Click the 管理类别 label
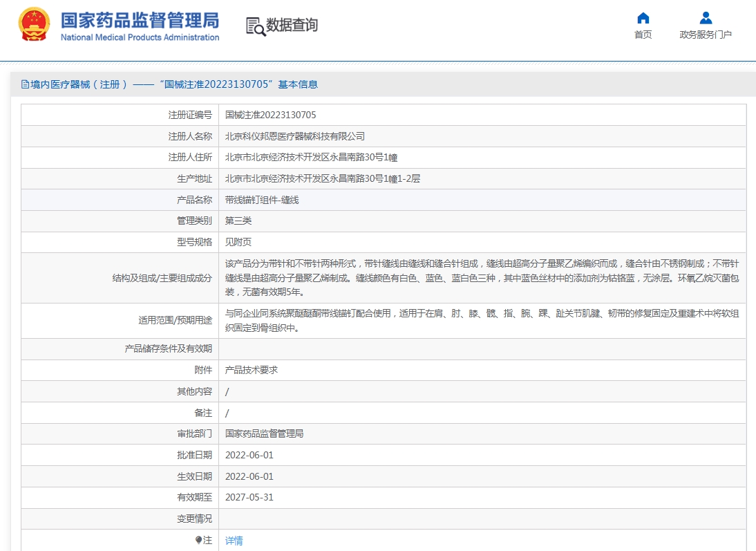 click(194, 221)
